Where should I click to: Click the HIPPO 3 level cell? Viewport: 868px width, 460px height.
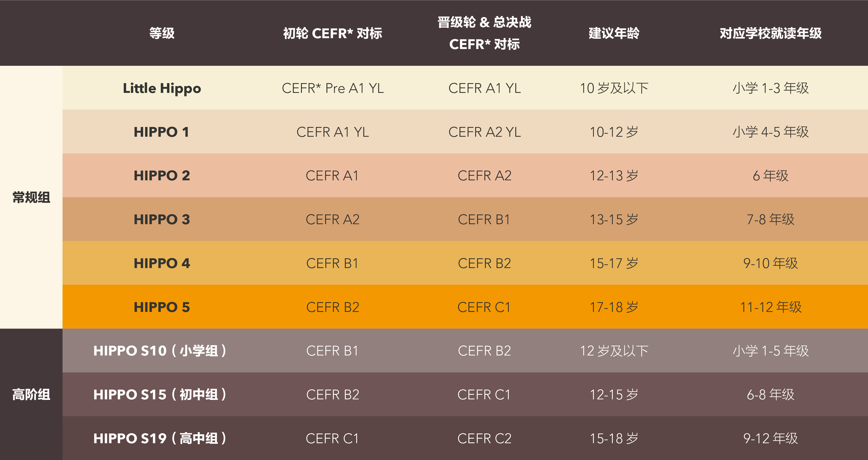click(x=162, y=220)
